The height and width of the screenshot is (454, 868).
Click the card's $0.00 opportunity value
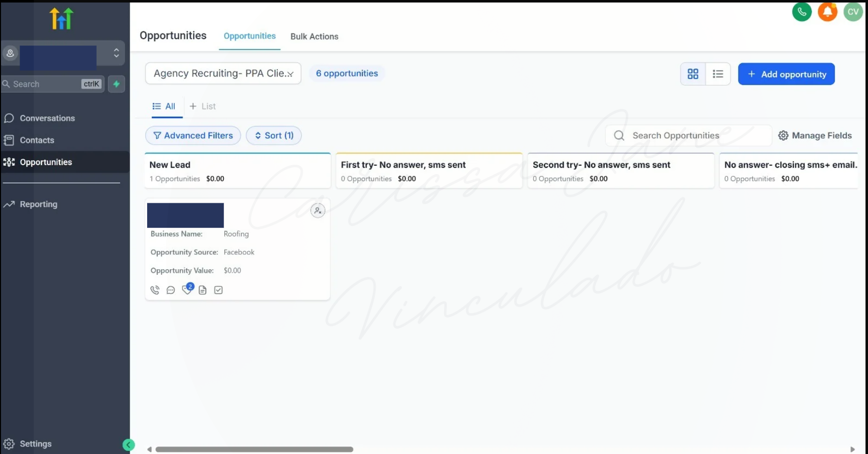pos(233,270)
